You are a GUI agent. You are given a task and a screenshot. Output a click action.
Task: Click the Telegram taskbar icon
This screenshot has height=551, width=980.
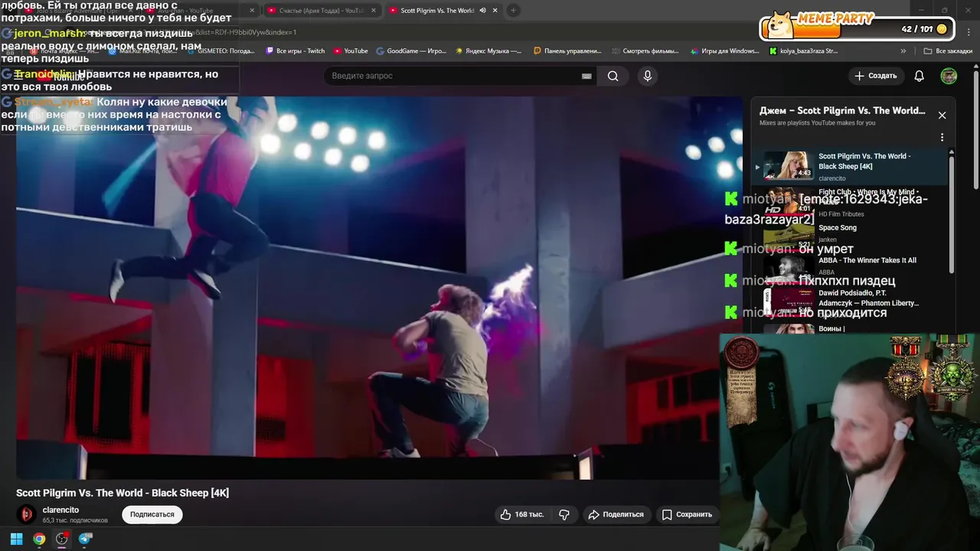point(85,539)
